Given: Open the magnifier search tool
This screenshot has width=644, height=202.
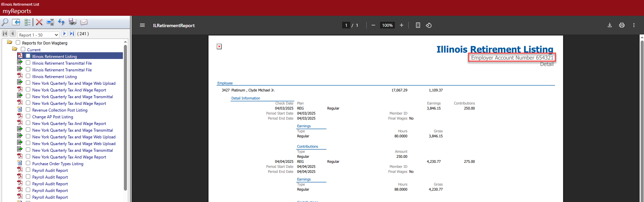Looking at the screenshot, I should (x=5, y=22).
